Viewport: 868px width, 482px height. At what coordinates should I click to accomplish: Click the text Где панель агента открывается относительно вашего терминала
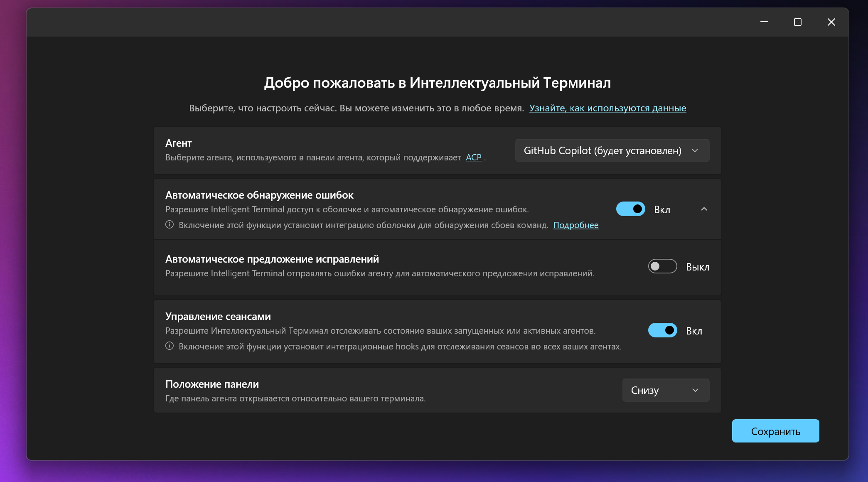[x=295, y=398]
